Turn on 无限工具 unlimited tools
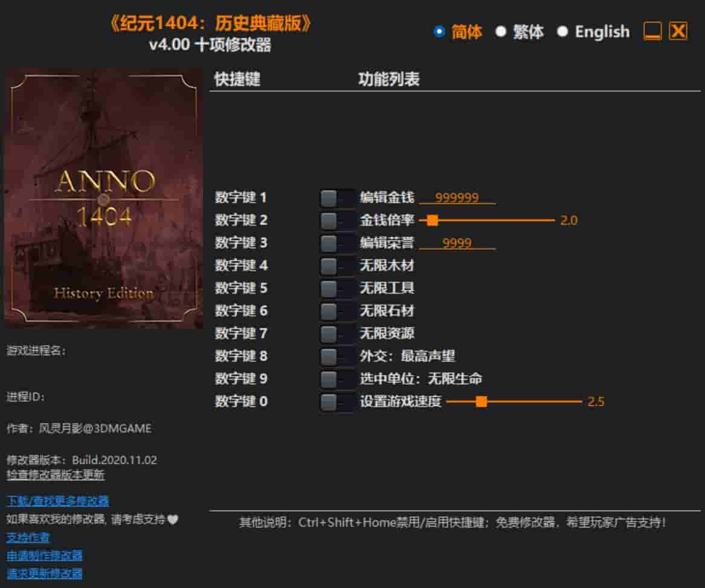Image resolution: width=705 pixels, height=588 pixels. (x=336, y=288)
